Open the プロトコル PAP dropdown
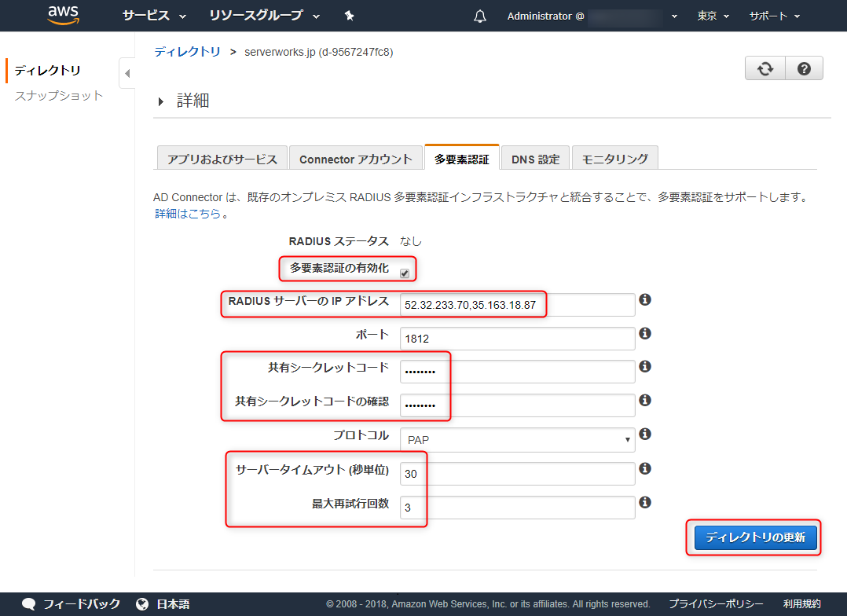The image size is (847, 616). [517, 440]
